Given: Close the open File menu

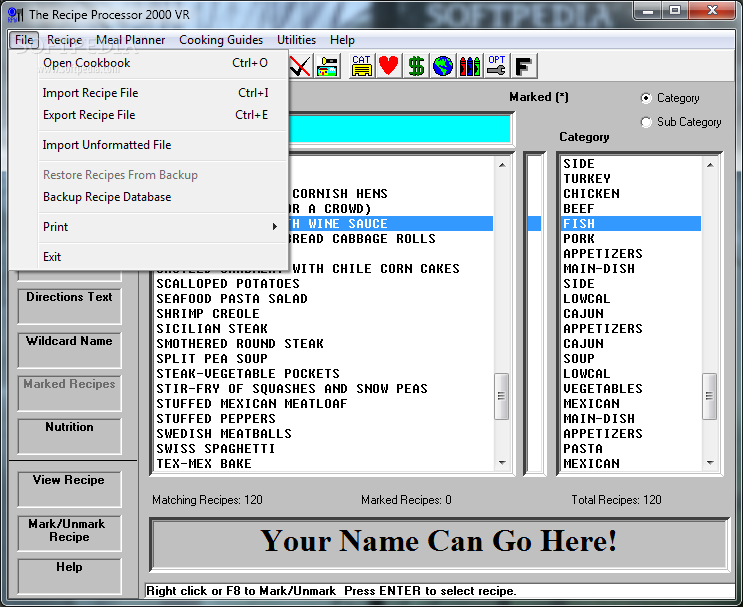Looking at the screenshot, I should click(x=24, y=40).
